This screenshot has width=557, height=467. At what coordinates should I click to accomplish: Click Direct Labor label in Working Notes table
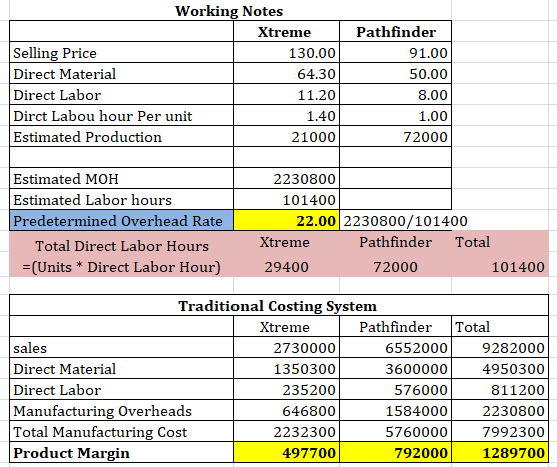121,95
